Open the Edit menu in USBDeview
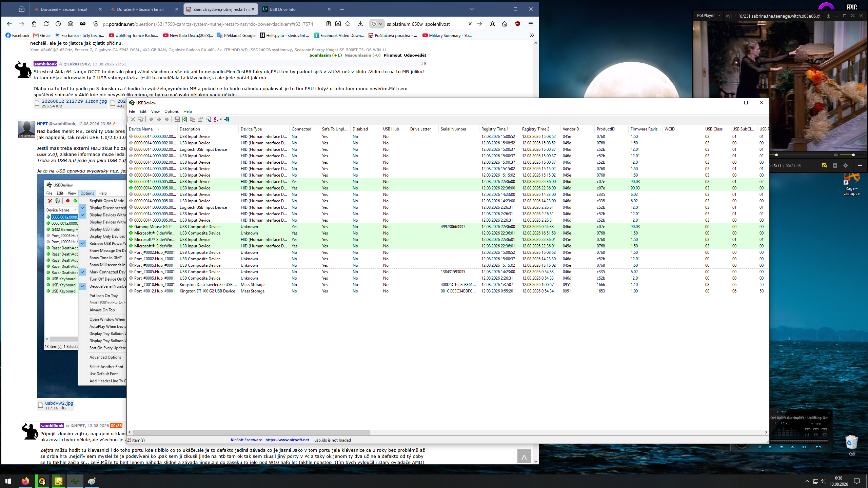 143,111
